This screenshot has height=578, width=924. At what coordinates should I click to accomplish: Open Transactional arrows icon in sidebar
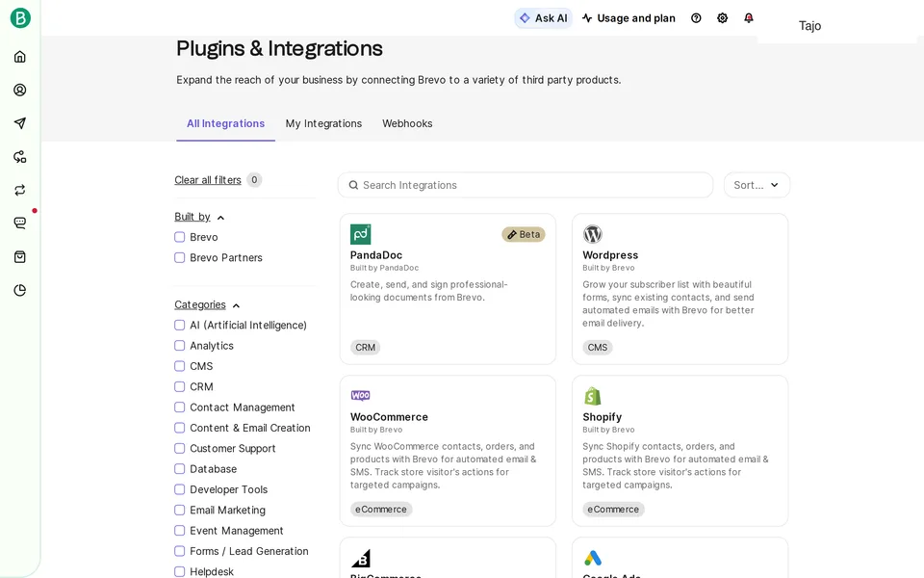point(20,190)
